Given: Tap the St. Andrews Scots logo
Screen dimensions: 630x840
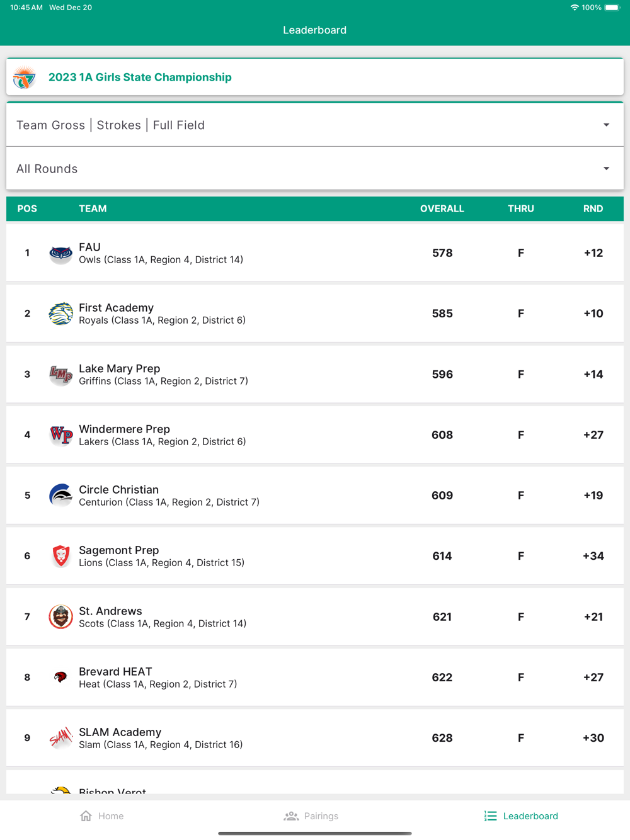Looking at the screenshot, I should tap(60, 617).
